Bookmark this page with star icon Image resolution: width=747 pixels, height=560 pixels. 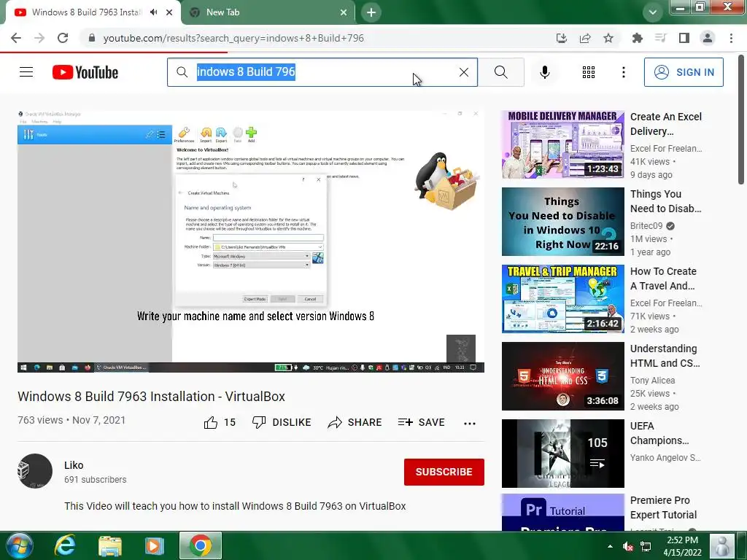pos(608,38)
